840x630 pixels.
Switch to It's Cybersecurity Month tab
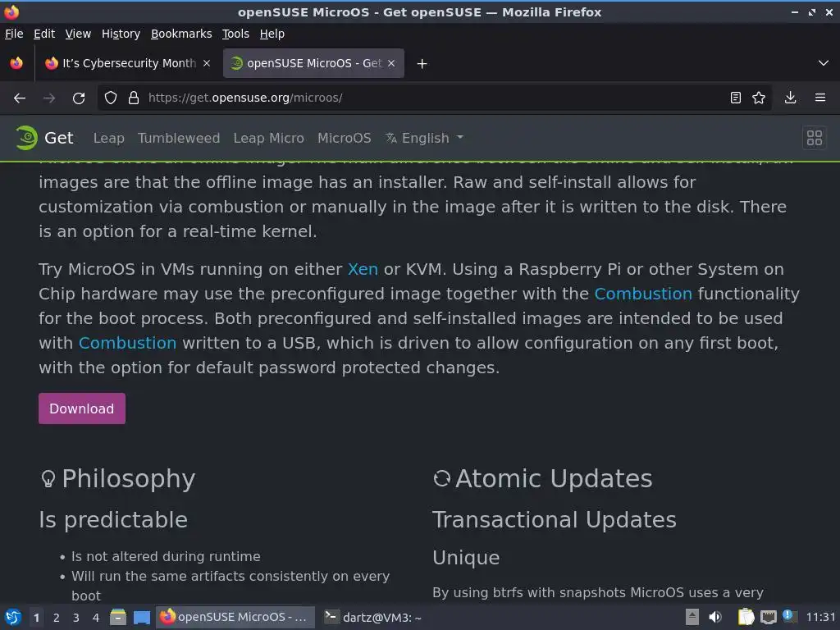(127, 63)
